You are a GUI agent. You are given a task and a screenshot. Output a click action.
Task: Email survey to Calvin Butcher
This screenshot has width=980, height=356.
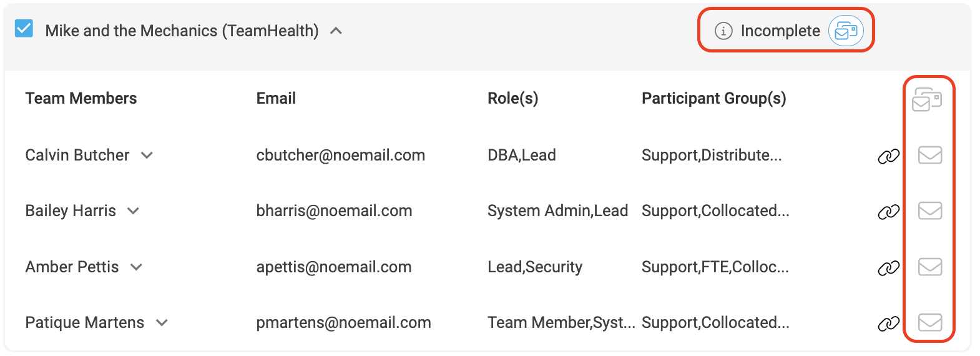(930, 155)
